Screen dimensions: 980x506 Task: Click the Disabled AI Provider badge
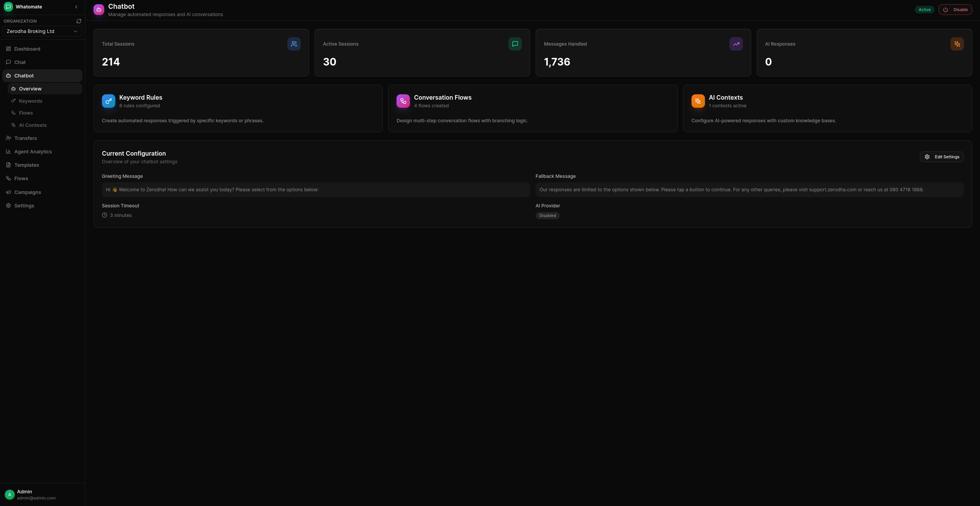547,215
